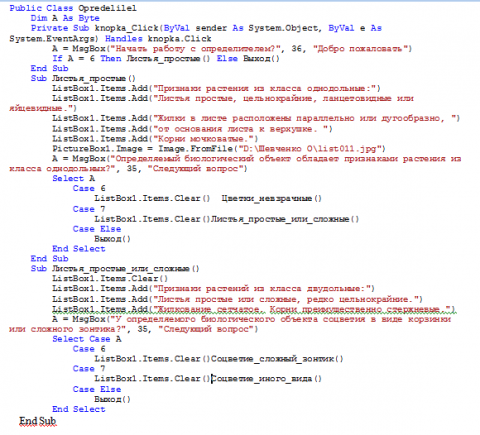Click the 'Dim A As Byte' declaration
The height and width of the screenshot is (435, 480).
65,18
